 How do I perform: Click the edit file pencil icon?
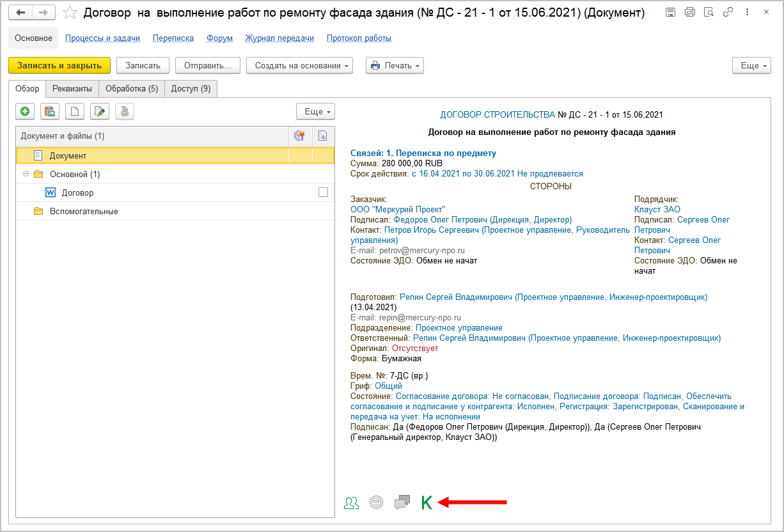[100, 111]
